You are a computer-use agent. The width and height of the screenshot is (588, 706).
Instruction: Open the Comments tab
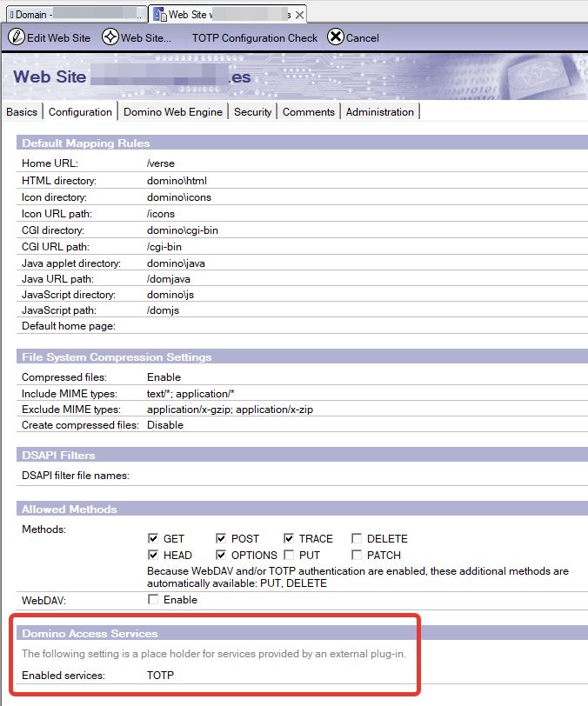[x=308, y=112]
